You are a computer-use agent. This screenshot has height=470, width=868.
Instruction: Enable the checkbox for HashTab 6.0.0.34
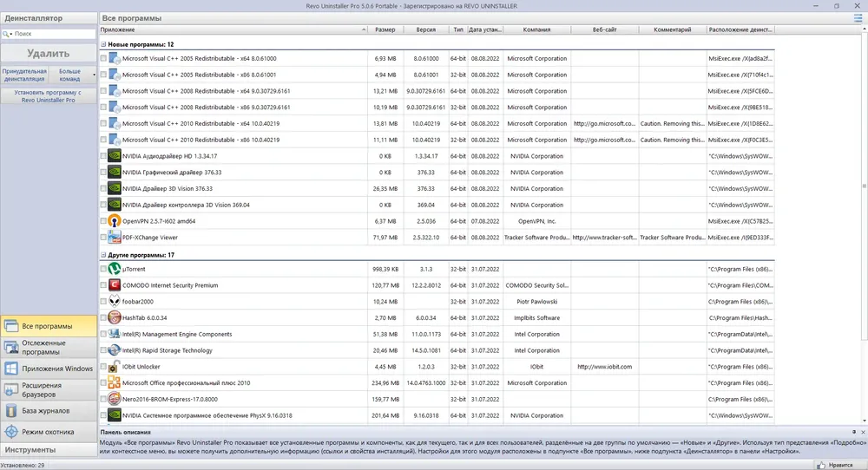(103, 318)
